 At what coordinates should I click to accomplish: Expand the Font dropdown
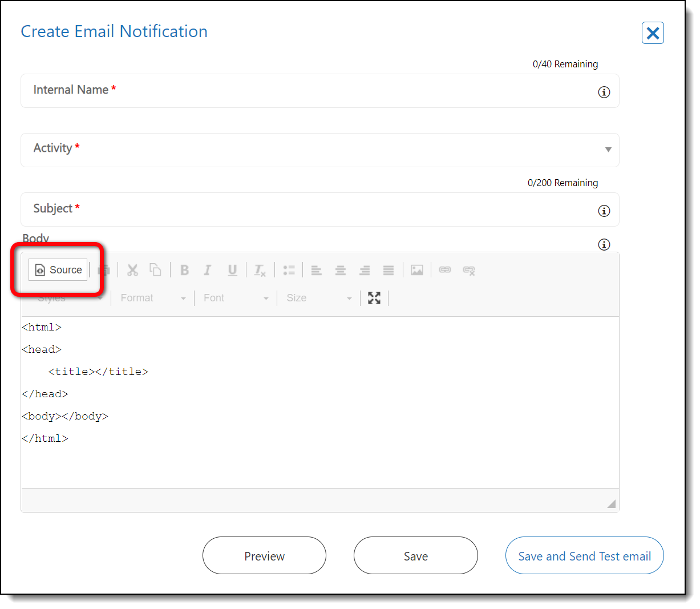tap(236, 298)
